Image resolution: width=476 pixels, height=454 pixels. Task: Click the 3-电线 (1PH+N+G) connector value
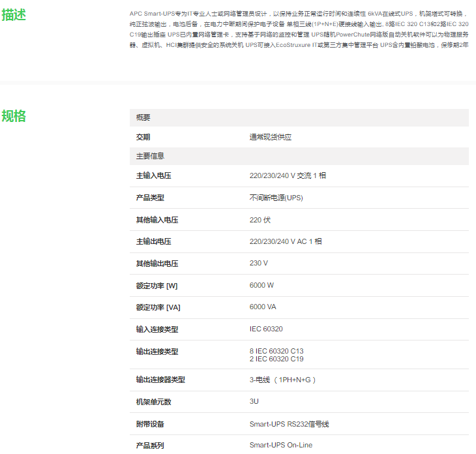point(283,380)
